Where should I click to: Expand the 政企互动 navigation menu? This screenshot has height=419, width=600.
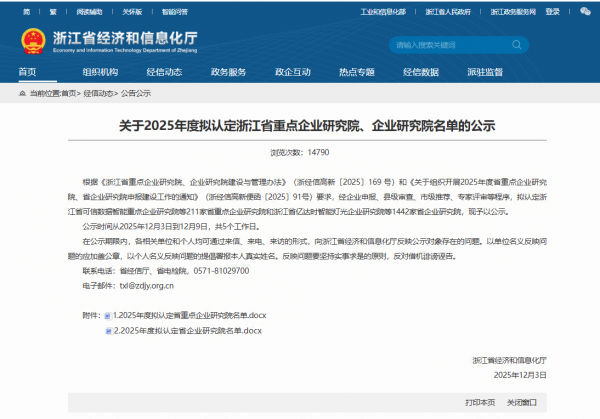[x=292, y=73]
